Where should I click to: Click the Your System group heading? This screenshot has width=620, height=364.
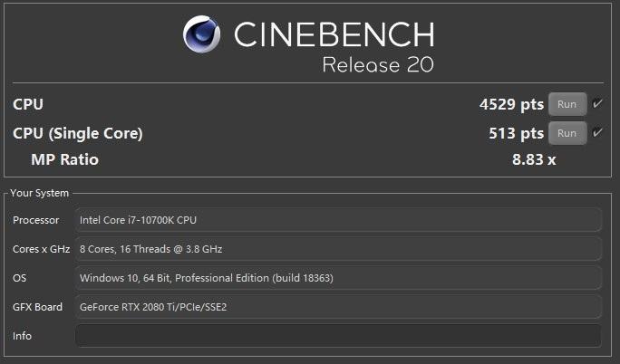pyautogui.click(x=40, y=193)
